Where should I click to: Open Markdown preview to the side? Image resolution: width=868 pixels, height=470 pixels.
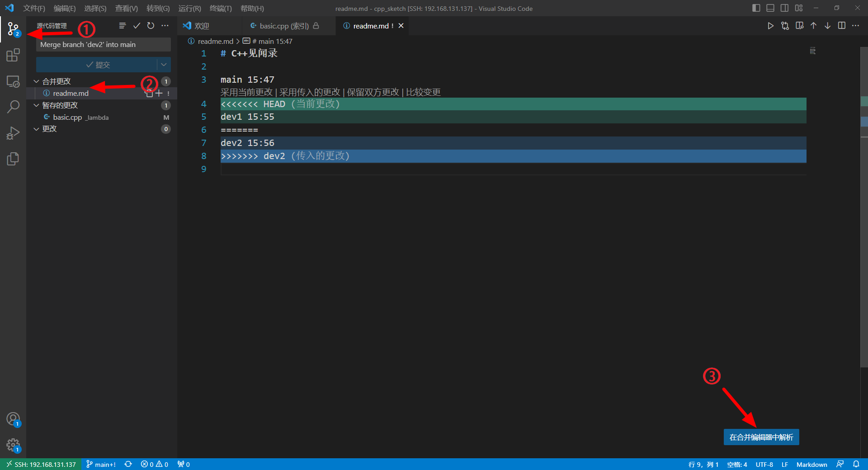(x=800, y=26)
